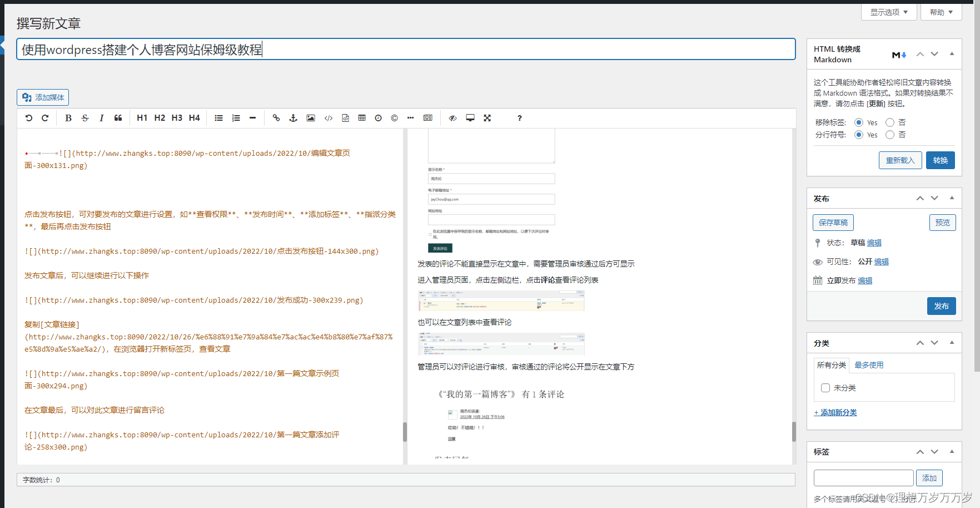Click the 重新載入 button
This screenshot has width=980, height=508.
pos(900,160)
